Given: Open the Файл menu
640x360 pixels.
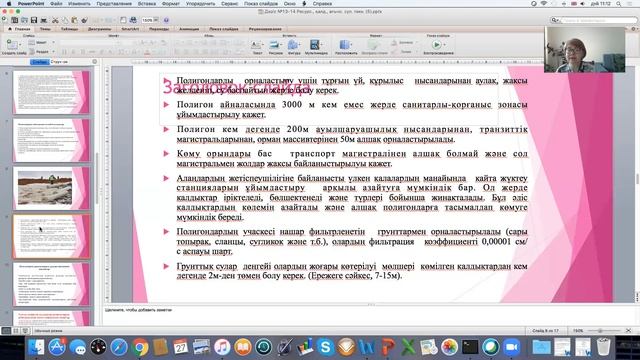Looking at the screenshot, I should pyautogui.click(x=56, y=4).
